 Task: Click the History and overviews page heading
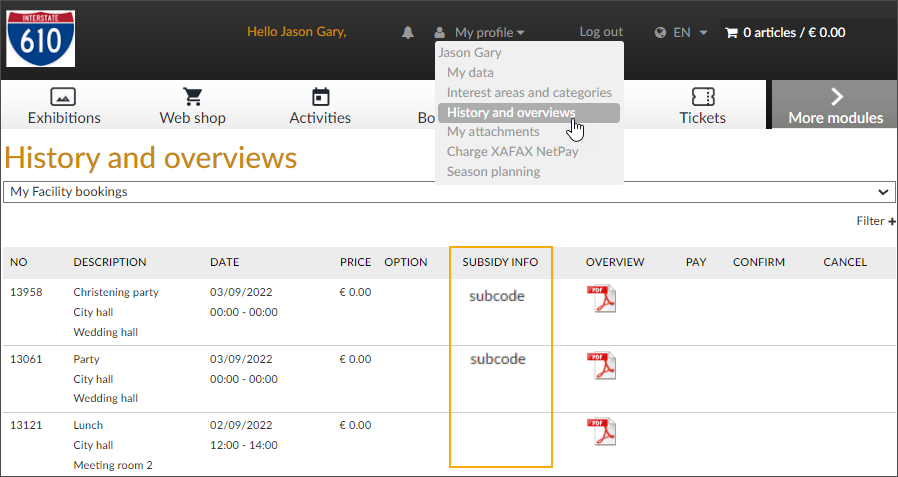[151, 158]
